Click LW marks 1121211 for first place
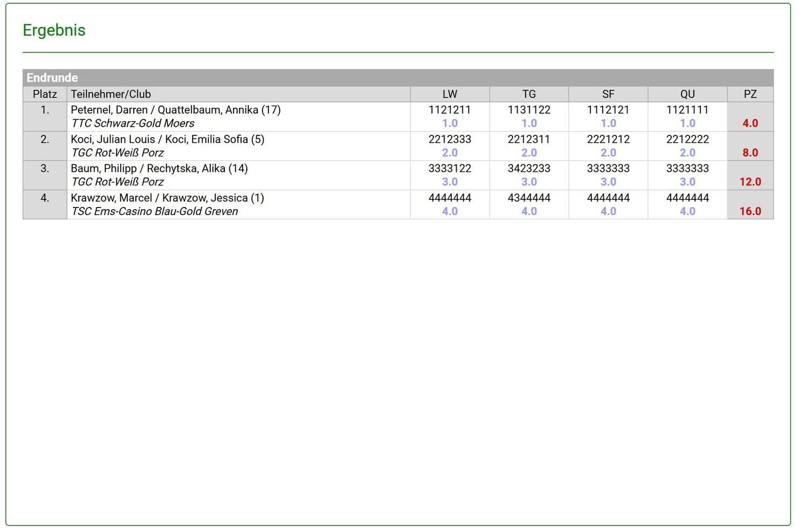The width and height of the screenshot is (799, 532). point(450,110)
